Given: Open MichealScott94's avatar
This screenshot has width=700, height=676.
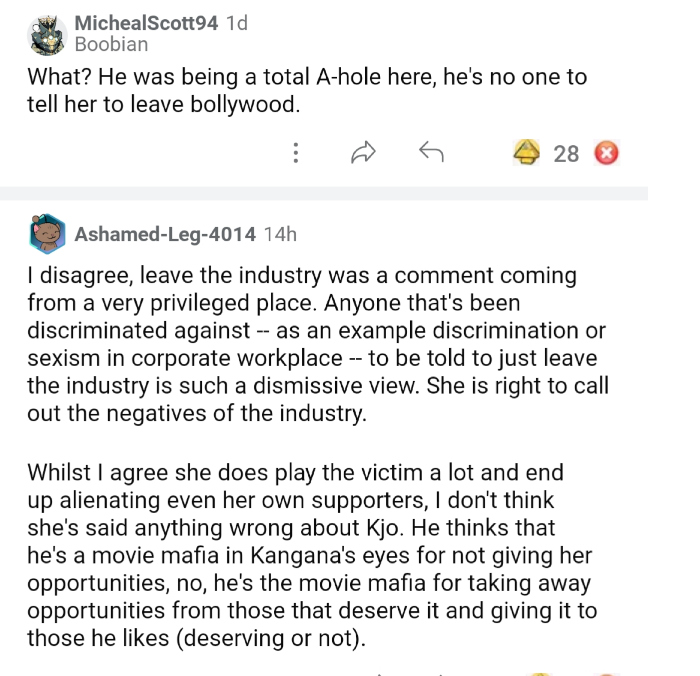Looking at the screenshot, I should click(x=46, y=35).
